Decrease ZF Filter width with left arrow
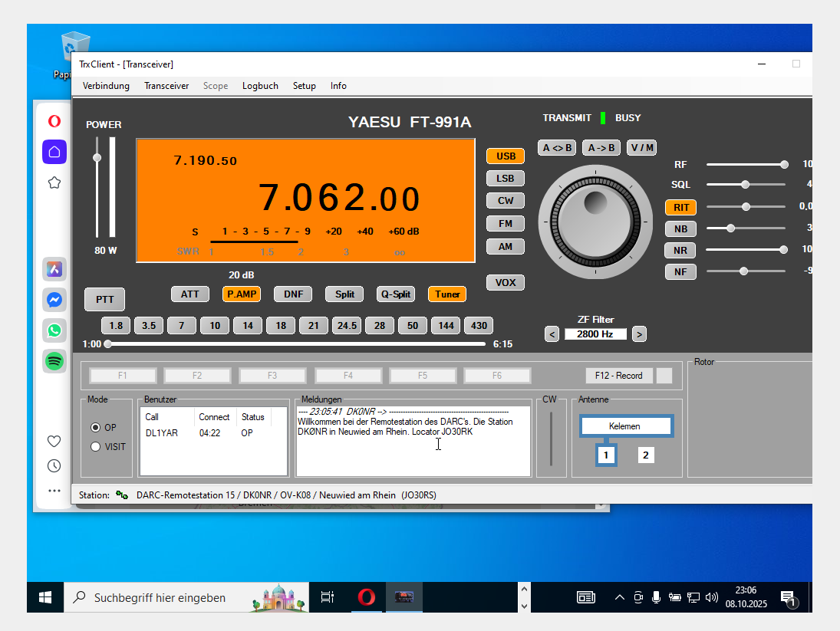The width and height of the screenshot is (840, 631). (x=552, y=334)
